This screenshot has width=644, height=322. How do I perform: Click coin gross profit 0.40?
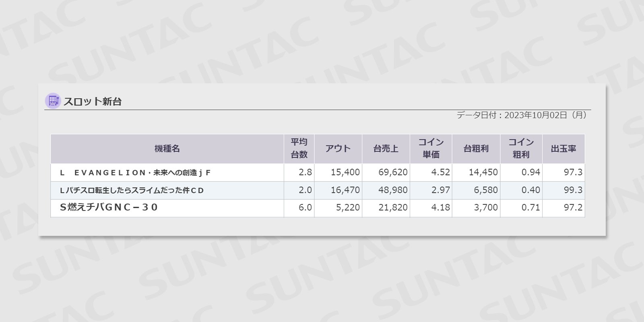pyautogui.click(x=531, y=190)
